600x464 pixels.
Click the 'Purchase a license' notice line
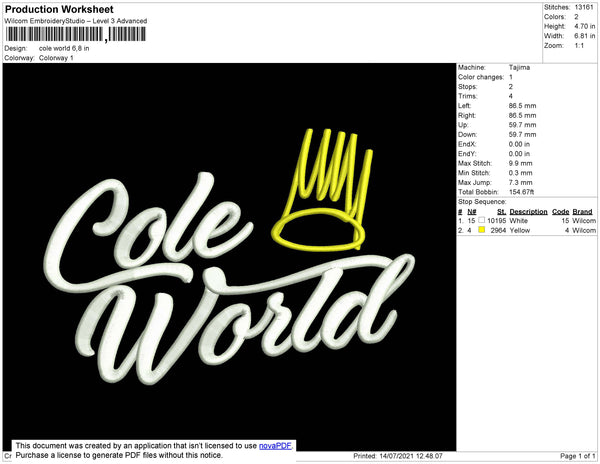pyautogui.click(x=119, y=455)
